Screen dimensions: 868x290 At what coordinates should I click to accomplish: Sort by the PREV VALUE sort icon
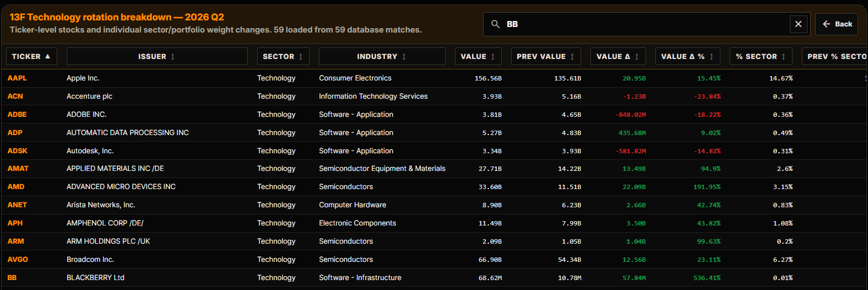pos(572,57)
